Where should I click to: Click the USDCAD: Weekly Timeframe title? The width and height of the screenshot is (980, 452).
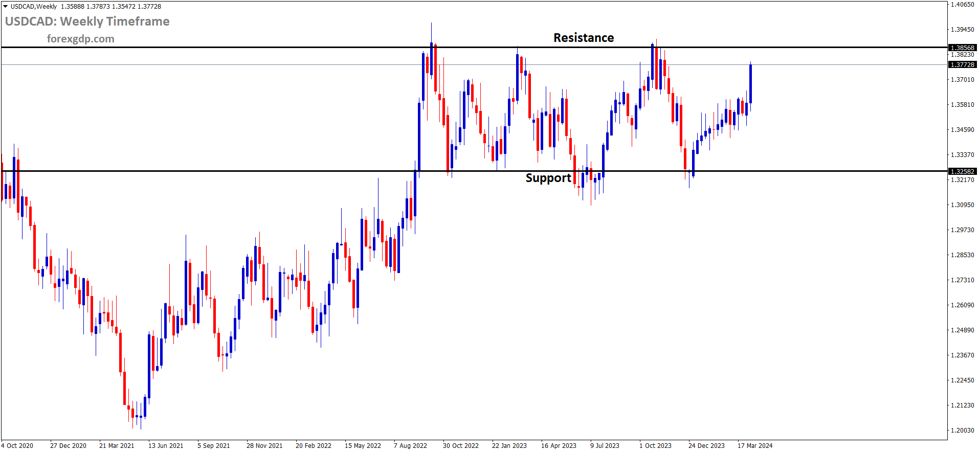tap(87, 21)
